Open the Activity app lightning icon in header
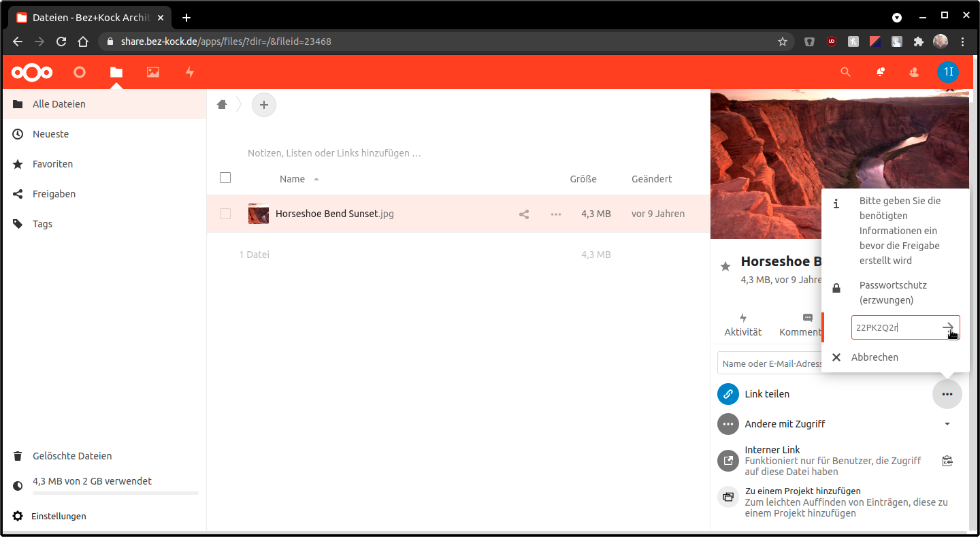This screenshot has width=980, height=537. point(190,72)
